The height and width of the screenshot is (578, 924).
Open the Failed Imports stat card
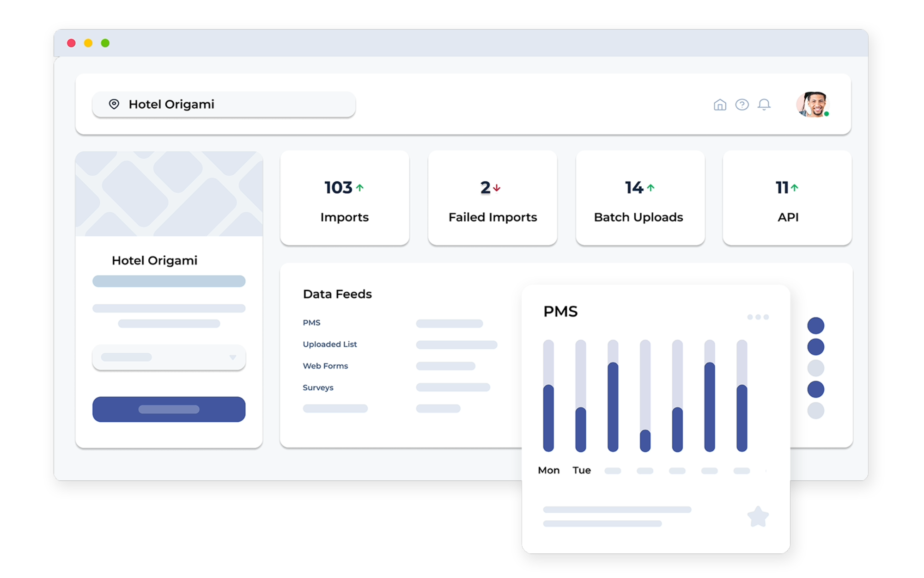click(492, 198)
